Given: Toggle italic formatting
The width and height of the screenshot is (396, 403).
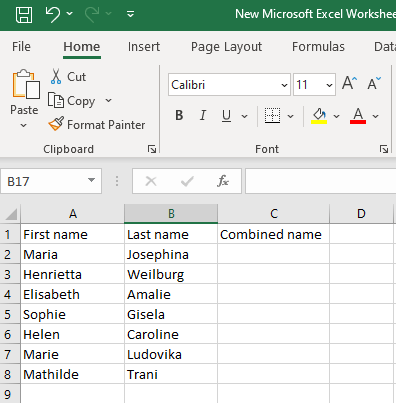Looking at the screenshot, I should tap(203, 115).
